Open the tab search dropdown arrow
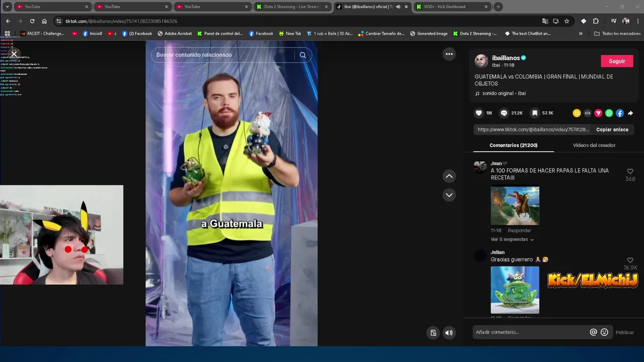 7,7
